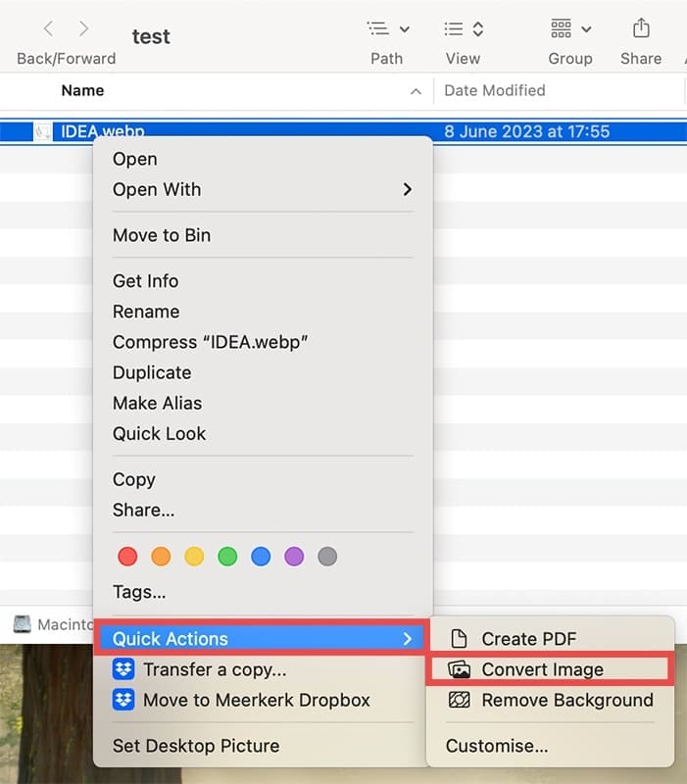Choose Open from the context menu
The width and height of the screenshot is (687, 784).
coord(263,159)
